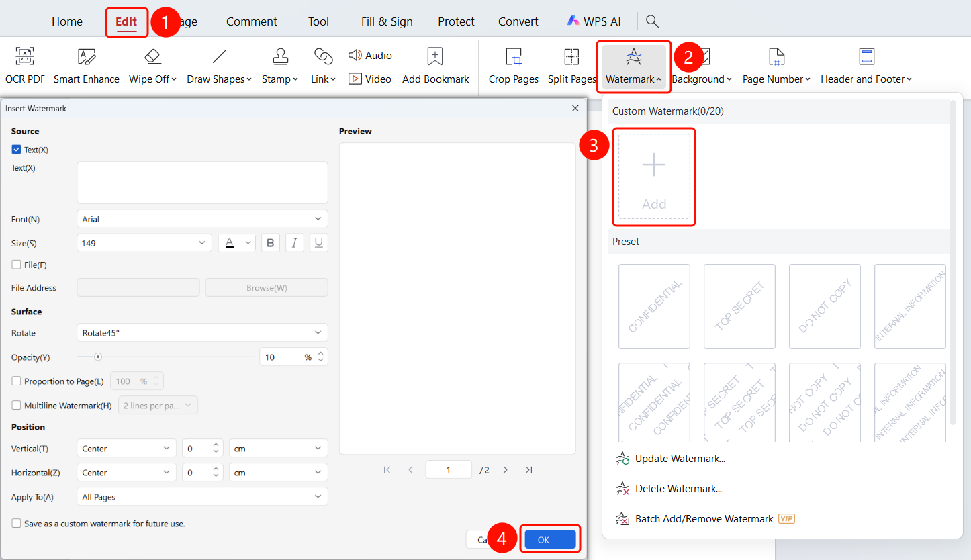Open the Apply To All Pages dropdown

[202, 497]
